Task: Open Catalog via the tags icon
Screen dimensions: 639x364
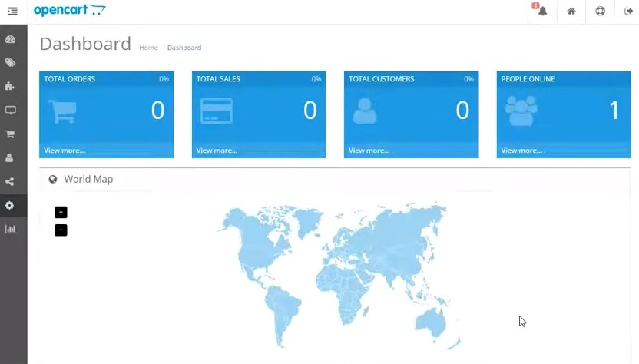Action: click(x=10, y=63)
